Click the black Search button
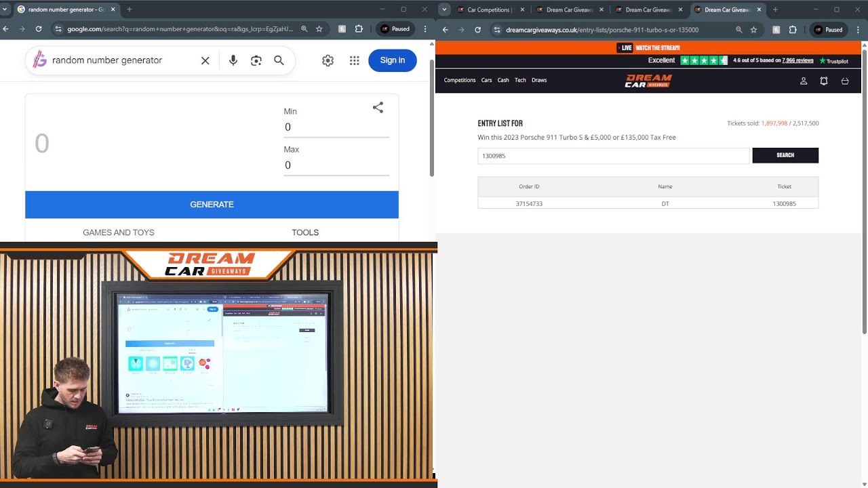The image size is (868, 488). (x=785, y=155)
